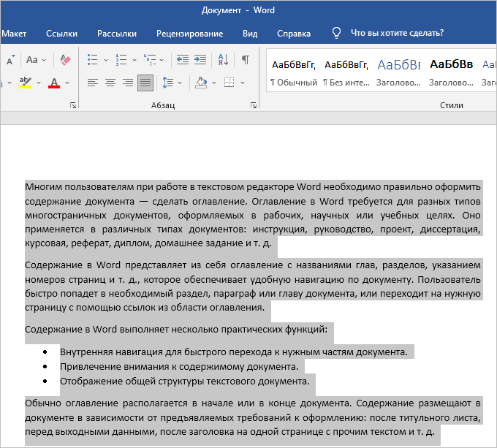Align text to the right
This screenshot has width=497, height=448.
point(128,83)
